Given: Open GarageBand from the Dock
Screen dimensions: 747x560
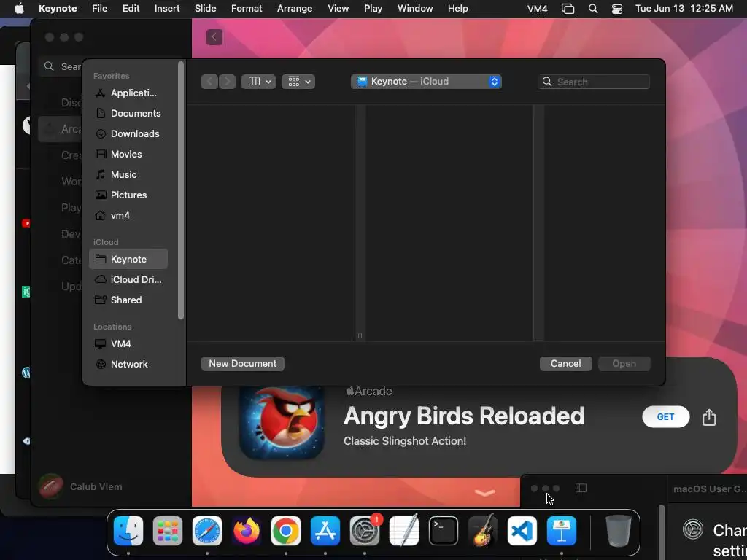Looking at the screenshot, I should click(483, 531).
